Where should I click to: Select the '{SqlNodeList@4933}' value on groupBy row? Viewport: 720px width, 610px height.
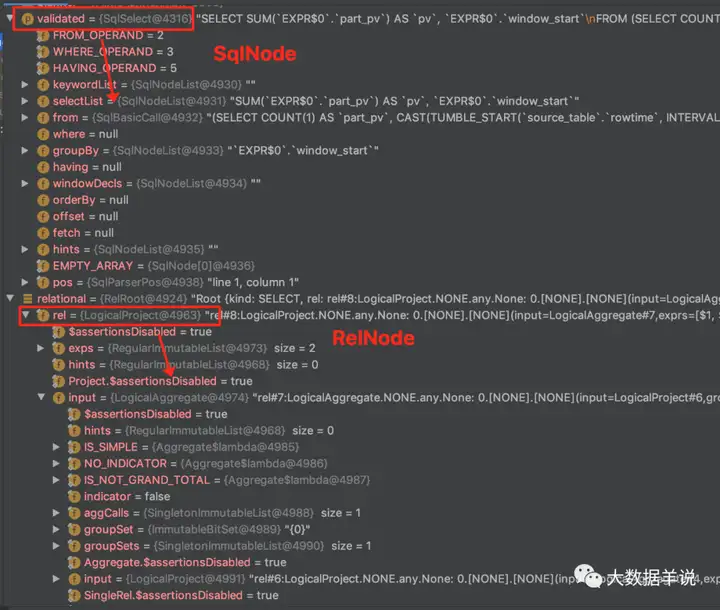[168, 151]
